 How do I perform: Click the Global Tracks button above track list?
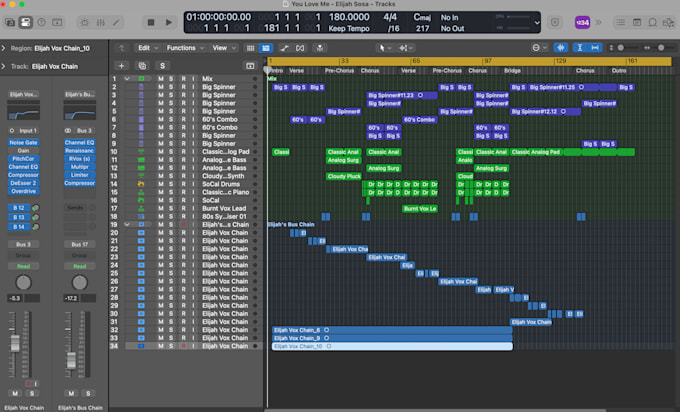coord(250,66)
